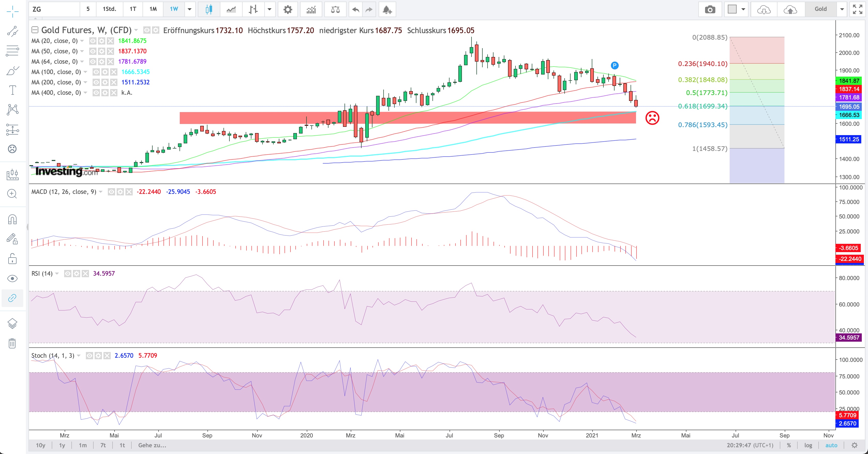
Task: Toggle the auto scale option
Action: tap(831, 445)
